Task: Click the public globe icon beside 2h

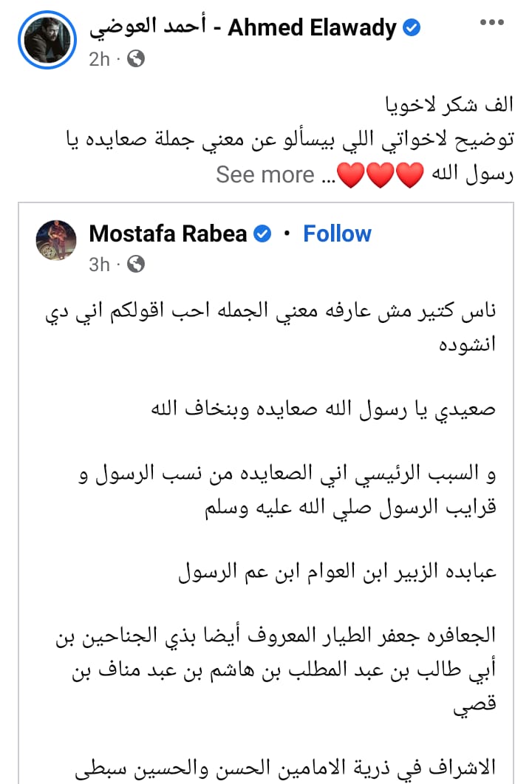Action: click(x=135, y=59)
